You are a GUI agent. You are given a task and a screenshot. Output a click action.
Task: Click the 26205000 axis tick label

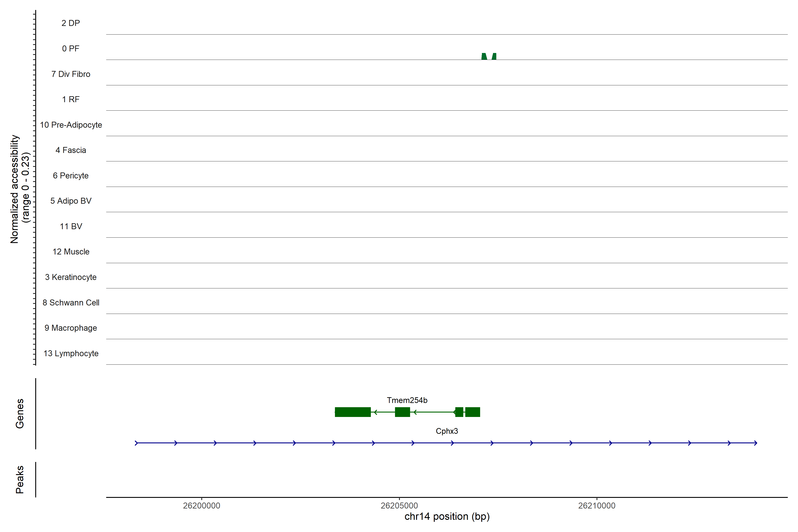click(399, 506)
